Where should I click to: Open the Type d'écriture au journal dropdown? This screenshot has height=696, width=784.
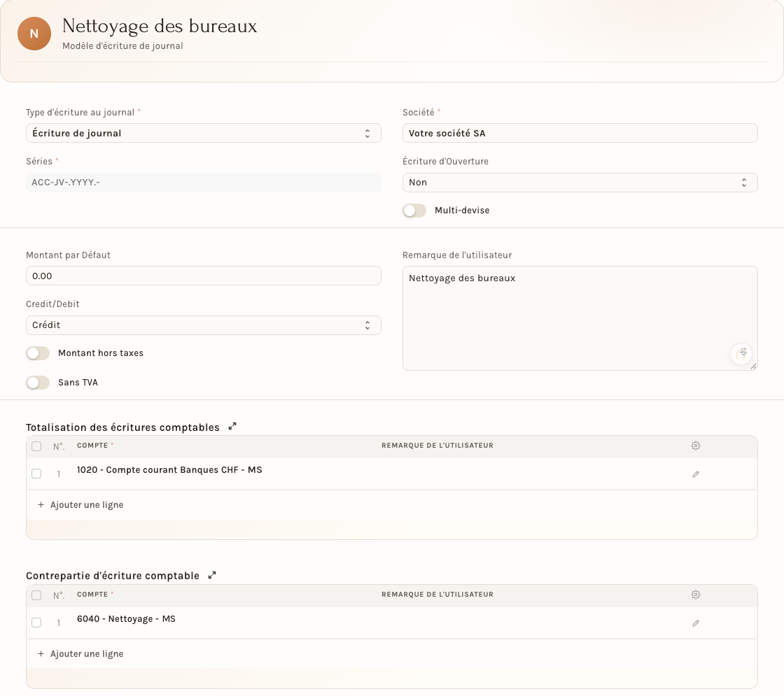coord(204,134)
